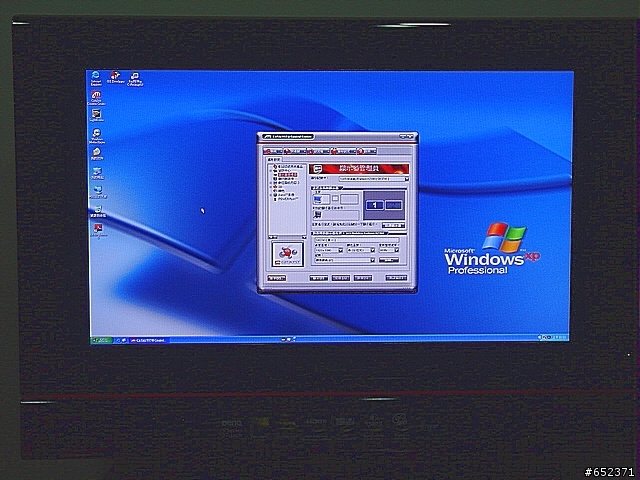Click the Catalyst logo preview thumbnail
The height and width of the screenshot is (480, 640).
[x=288, y=254]
